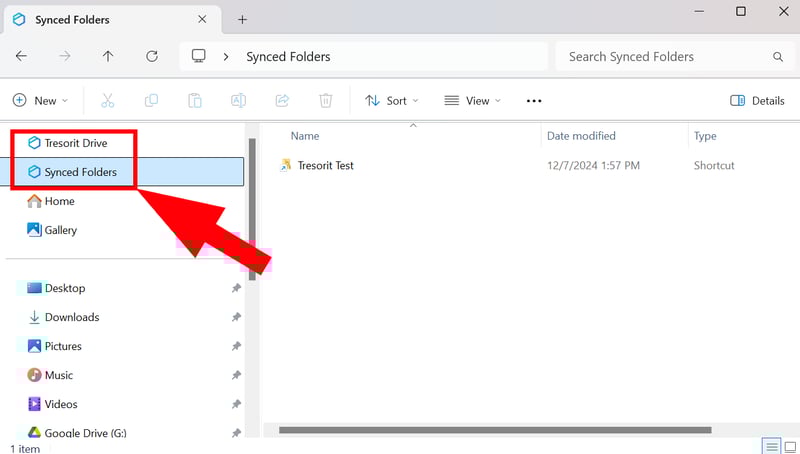Switch to details list view in the status bar
Viewport: 800px width, 454px height.
[771, 447]
